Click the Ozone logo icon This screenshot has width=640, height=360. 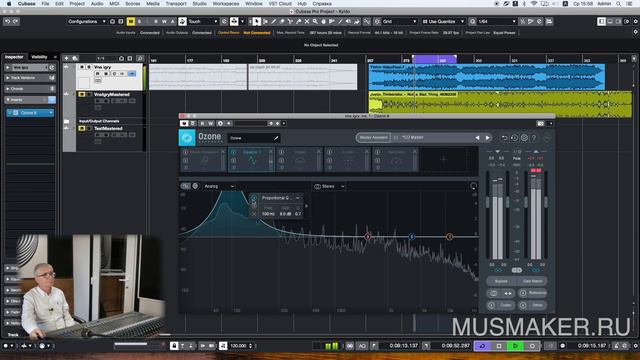pos(187,138)
